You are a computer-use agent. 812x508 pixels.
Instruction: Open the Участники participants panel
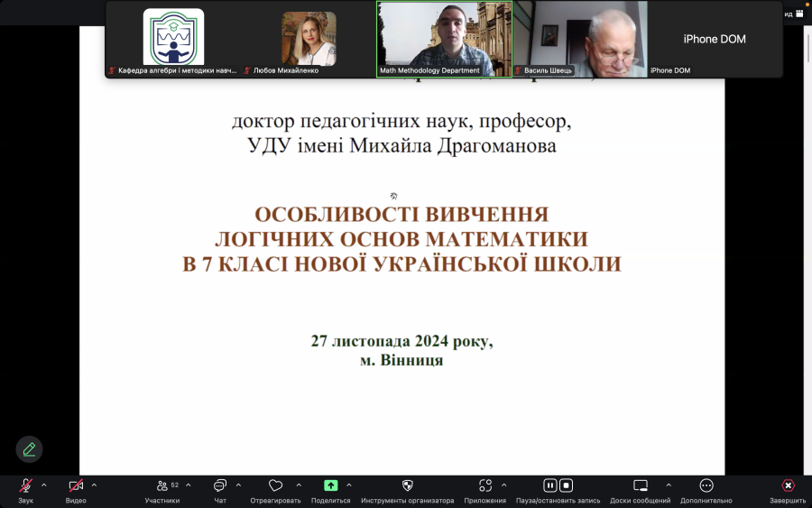pos(162,491)
